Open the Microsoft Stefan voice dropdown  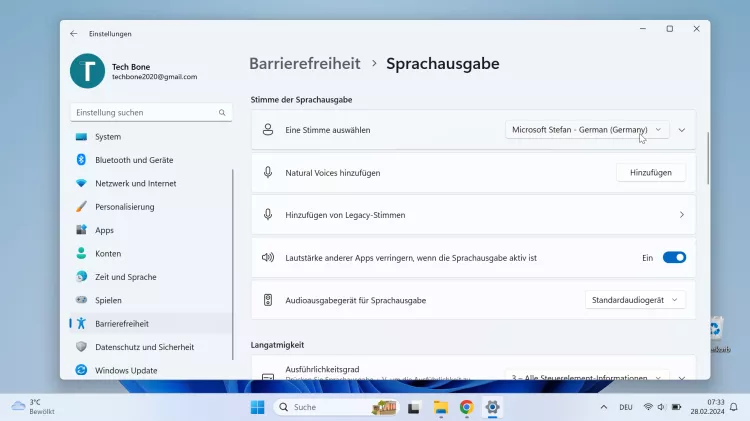[x=587, y=130]
